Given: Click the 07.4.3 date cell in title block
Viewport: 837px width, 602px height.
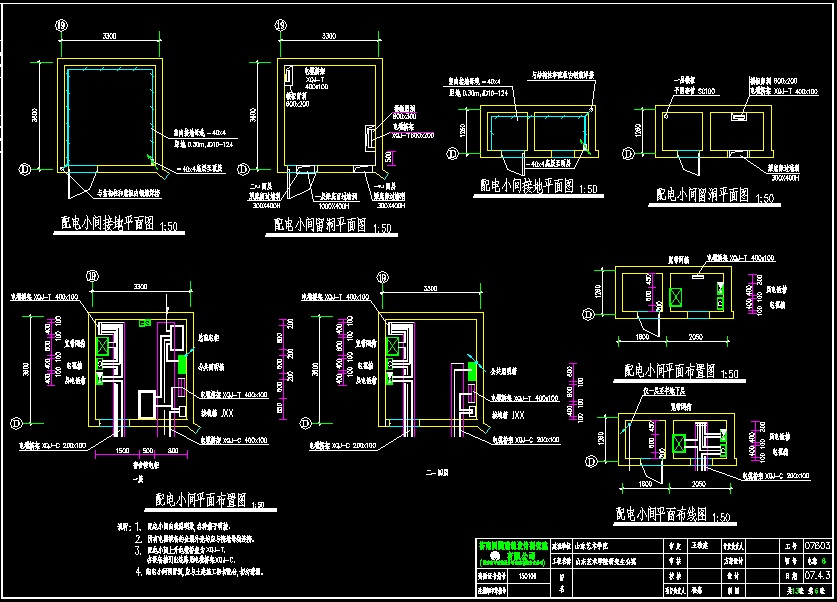Looking at the screenshot, I should (818, 576).
